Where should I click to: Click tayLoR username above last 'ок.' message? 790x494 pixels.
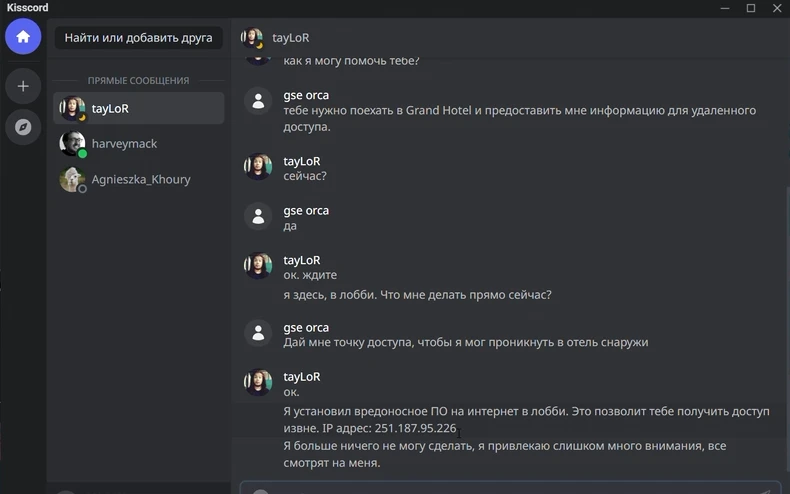coord(302,377)
